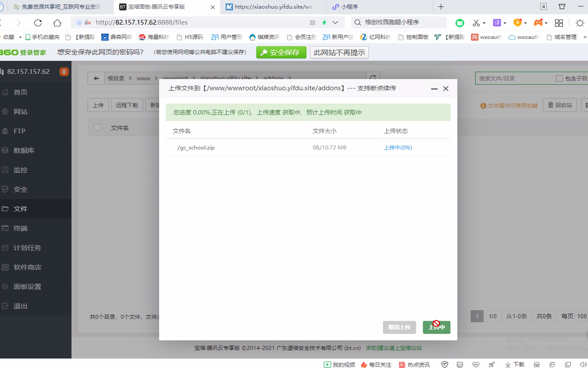Open the 手机收藏夹 bookmark
The width and height of the screenshot is (588, 368).
(x=43, y=37)
